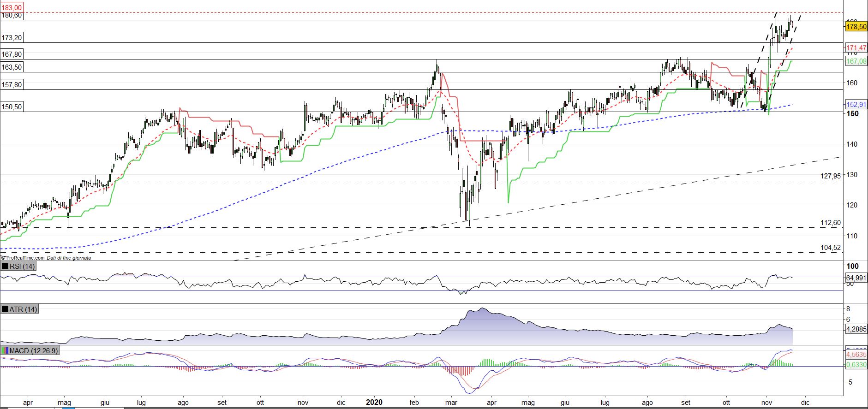This screenshot has width=868, height=409.
Task: Select the yellow 178,50 current price tag
Action: [x=856, y=27]
